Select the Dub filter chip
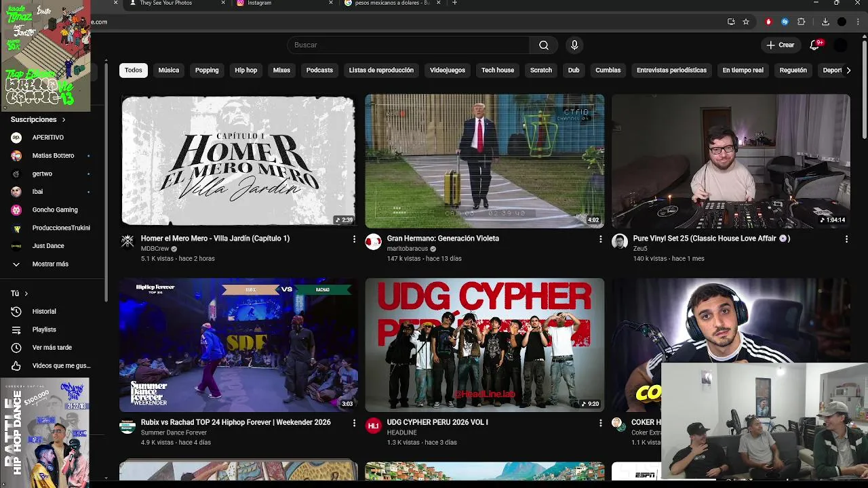868x488 pixels. click(x=574, y=70)
